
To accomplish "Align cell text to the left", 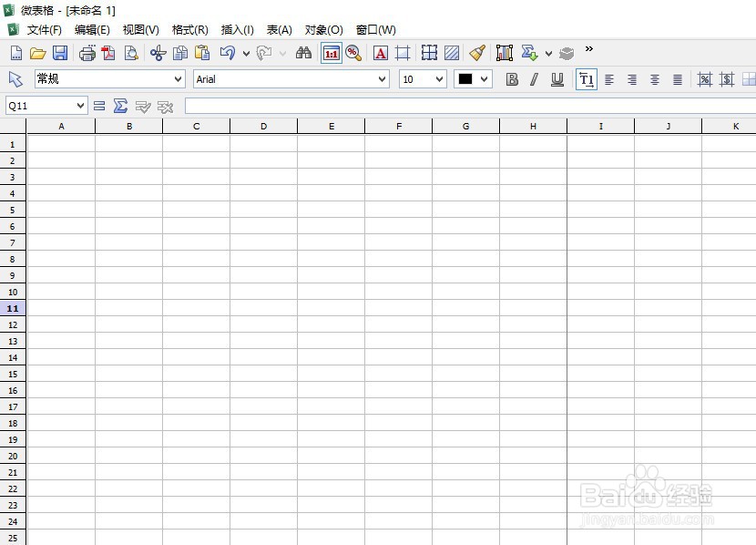I will click(x=609, y=79).
